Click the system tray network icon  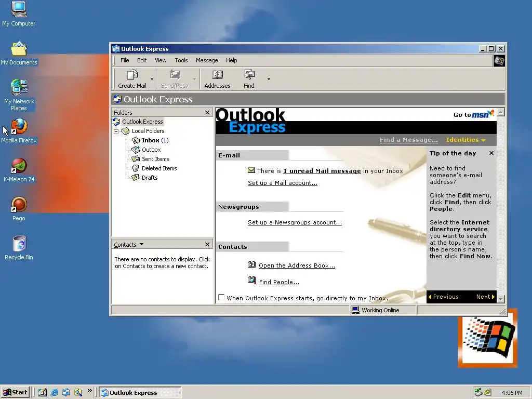click(x=478, y=392)
